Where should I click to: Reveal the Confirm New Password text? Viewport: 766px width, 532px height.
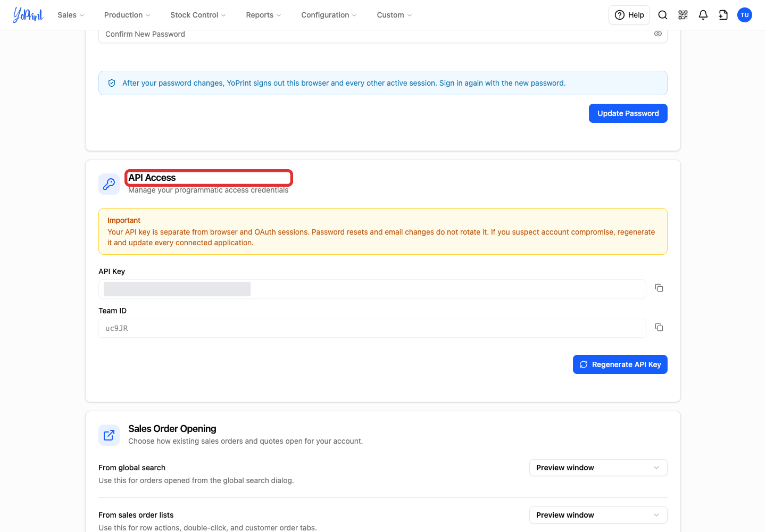click(x=658, y=34)
